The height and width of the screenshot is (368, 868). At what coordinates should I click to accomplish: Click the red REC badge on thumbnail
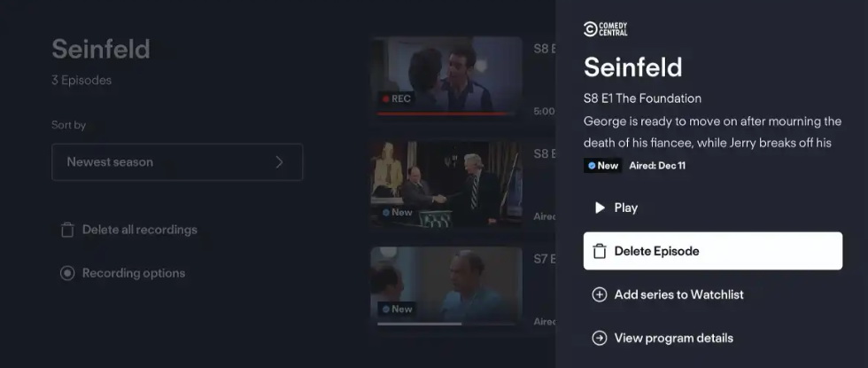click(397, 98)
